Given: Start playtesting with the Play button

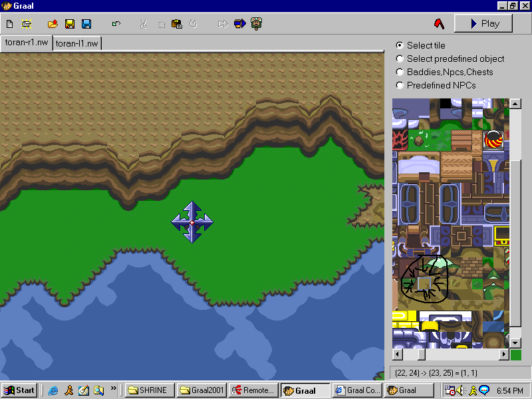Looking at the screenshot, I should [x=483, y=23].
